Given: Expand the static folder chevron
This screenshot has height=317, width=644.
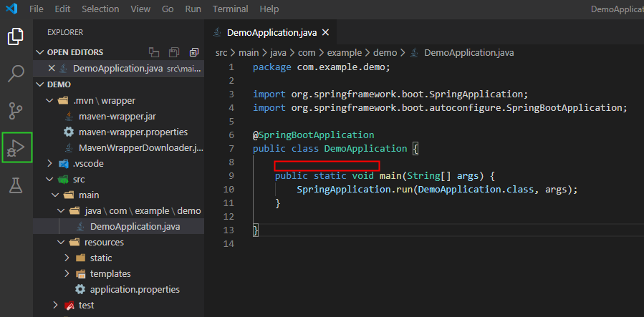Looking at the screenshot, I should (67, 258).
